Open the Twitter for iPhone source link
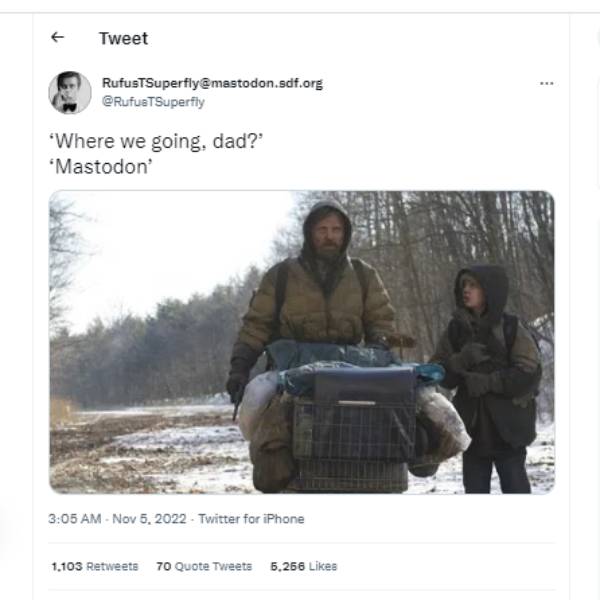Screen dimensions: 600x600 [x=251, y=519]
